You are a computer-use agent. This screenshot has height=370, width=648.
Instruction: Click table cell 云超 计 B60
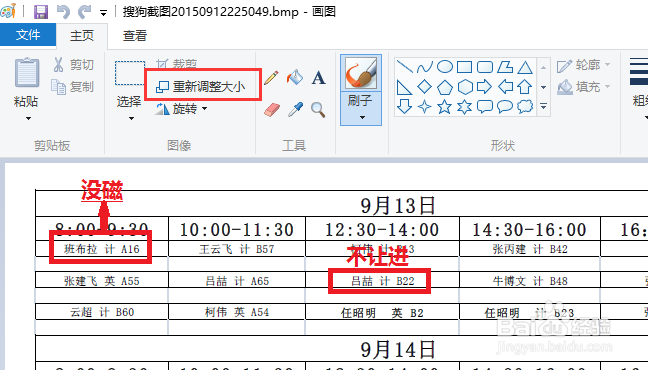(102, 312)
